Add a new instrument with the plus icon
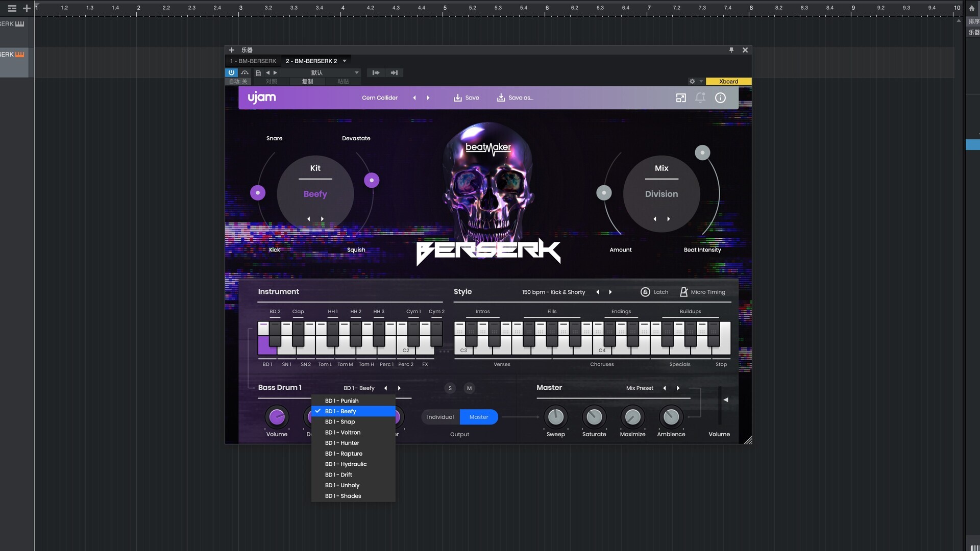Image resolution: width=980 pixels, height=551 pixels. click(x=231, y=50)
